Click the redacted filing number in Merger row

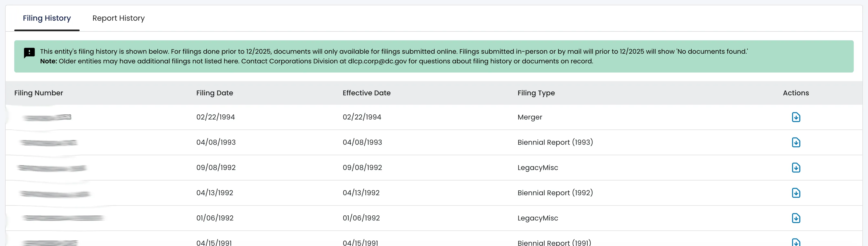[x=47, y=117]
